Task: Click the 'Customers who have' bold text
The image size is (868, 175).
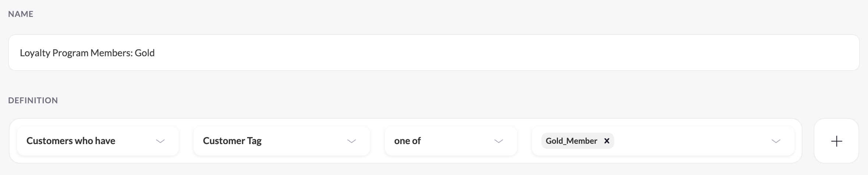Action: point(71,141)
